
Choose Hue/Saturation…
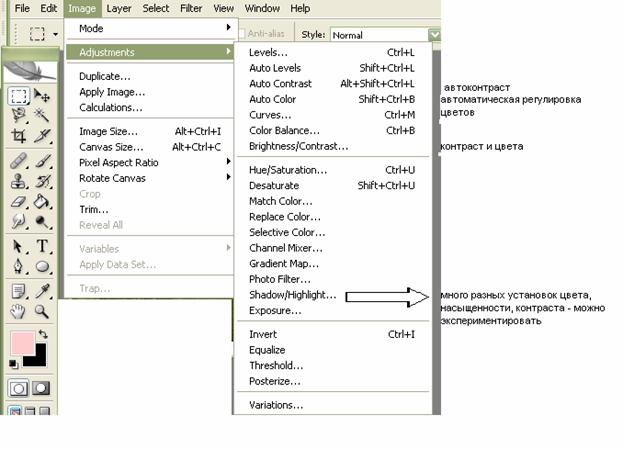point(332,170)
